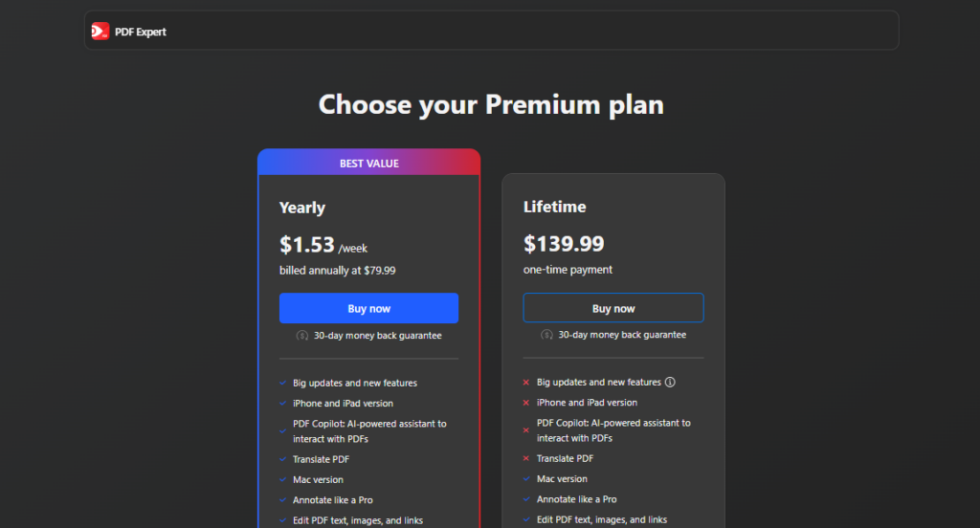Click money-back guarantee icon under Yearly plan
Image resolution: width=980 pixels, height=528 pixels.
tap(302, 336)
